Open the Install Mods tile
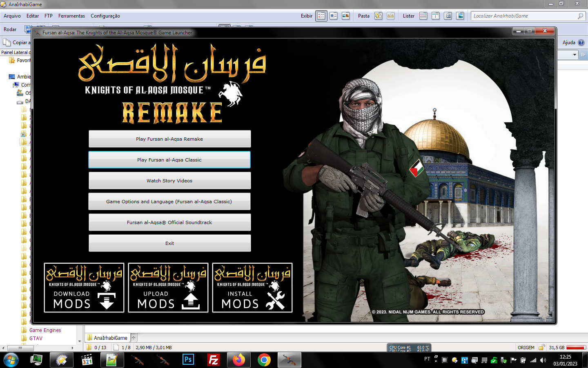Viewport: 588px width, 368px height. pyautogui.click(x=252, y=288)
